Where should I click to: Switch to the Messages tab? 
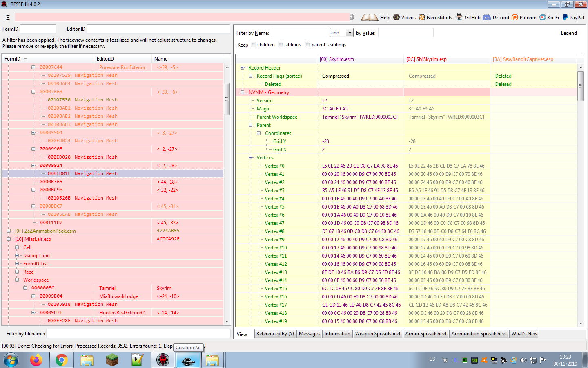309,334
